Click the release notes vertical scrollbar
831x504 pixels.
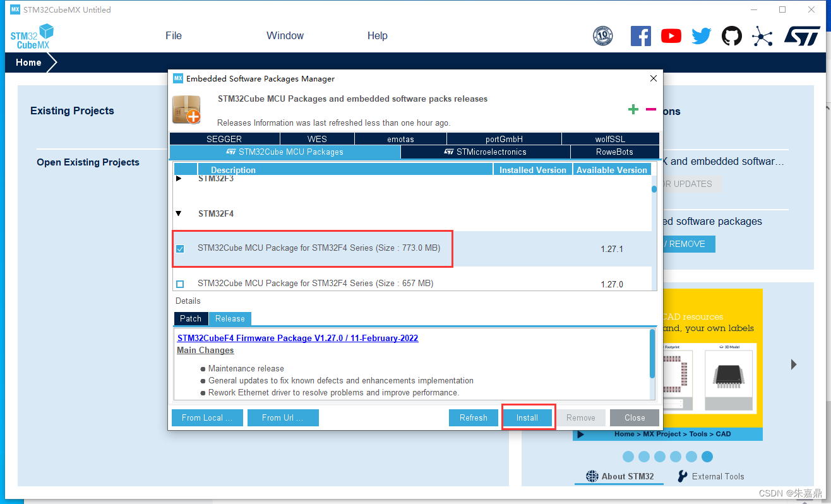tap(652, 354)
